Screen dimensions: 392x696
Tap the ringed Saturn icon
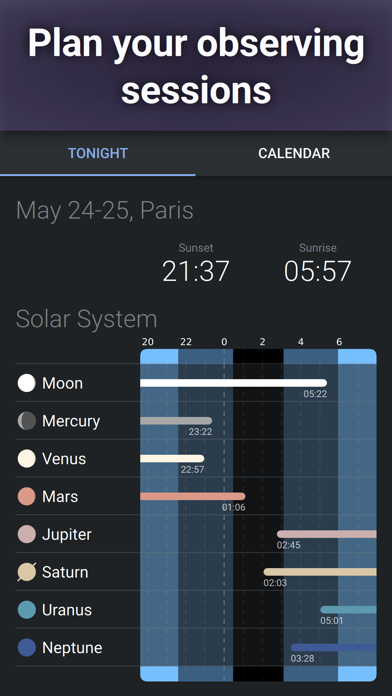point(27,572)
